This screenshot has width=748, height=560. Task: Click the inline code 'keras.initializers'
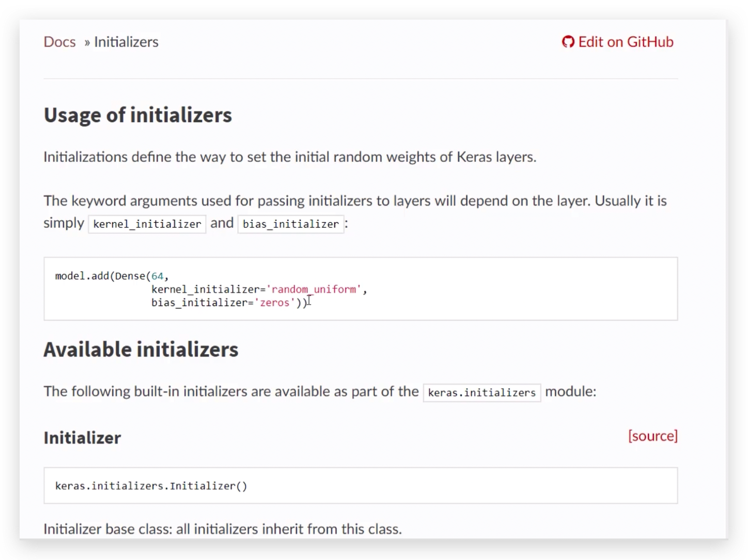click(482, 393)
